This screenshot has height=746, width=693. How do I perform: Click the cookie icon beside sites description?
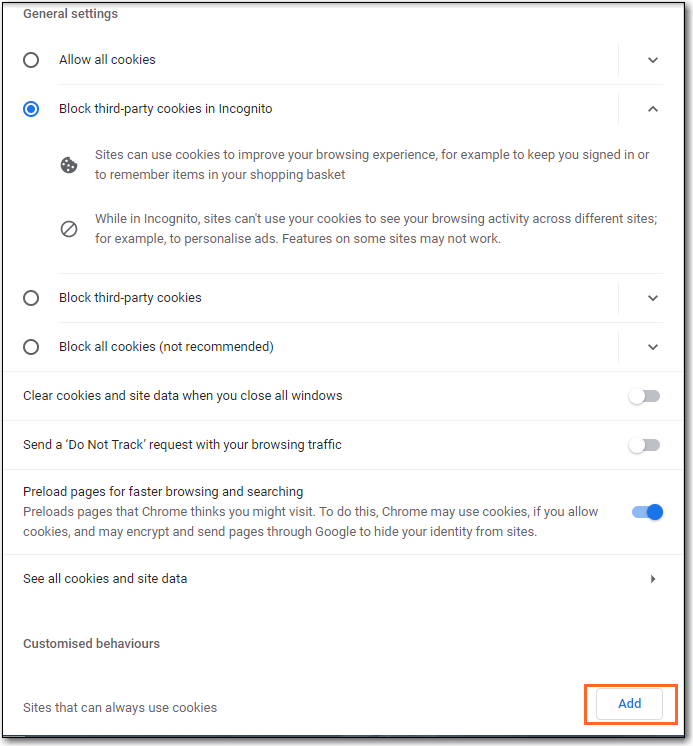69,165
